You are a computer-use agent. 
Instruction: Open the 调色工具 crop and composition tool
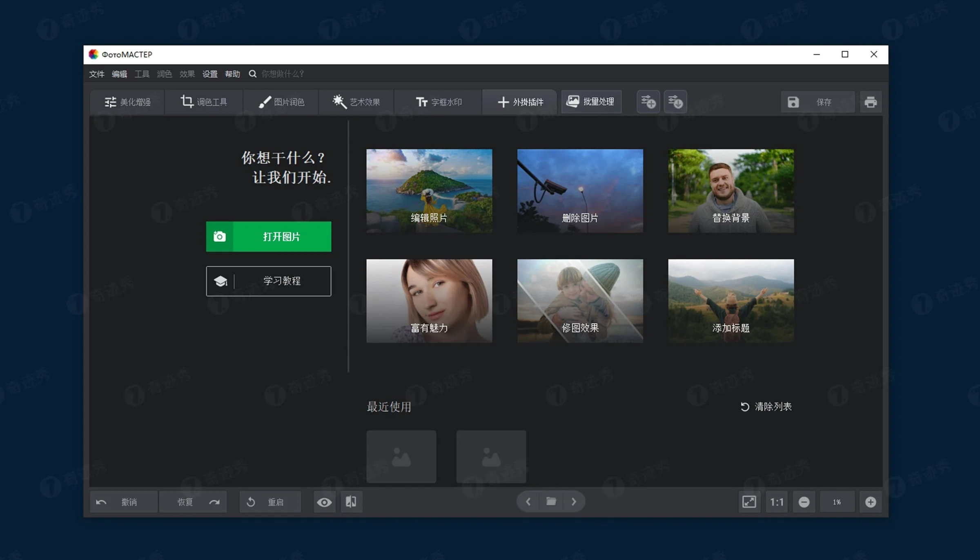[x=203, y=102]
